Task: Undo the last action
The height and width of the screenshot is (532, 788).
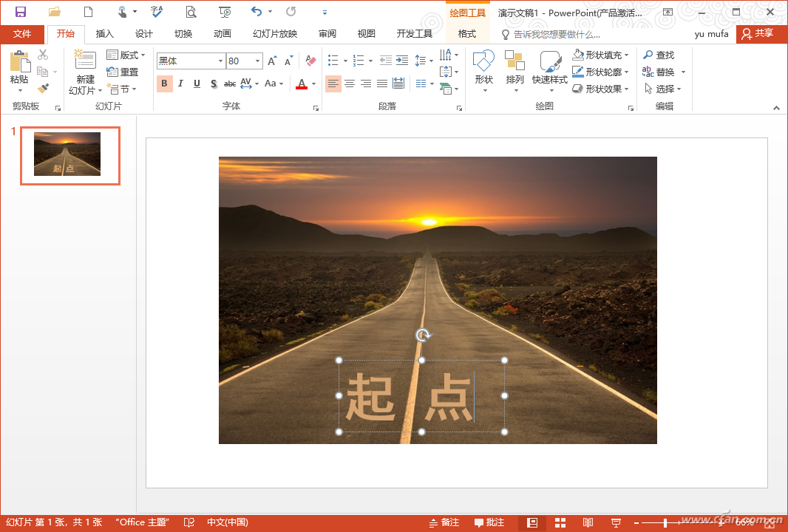Action: (x=257, y=12)
